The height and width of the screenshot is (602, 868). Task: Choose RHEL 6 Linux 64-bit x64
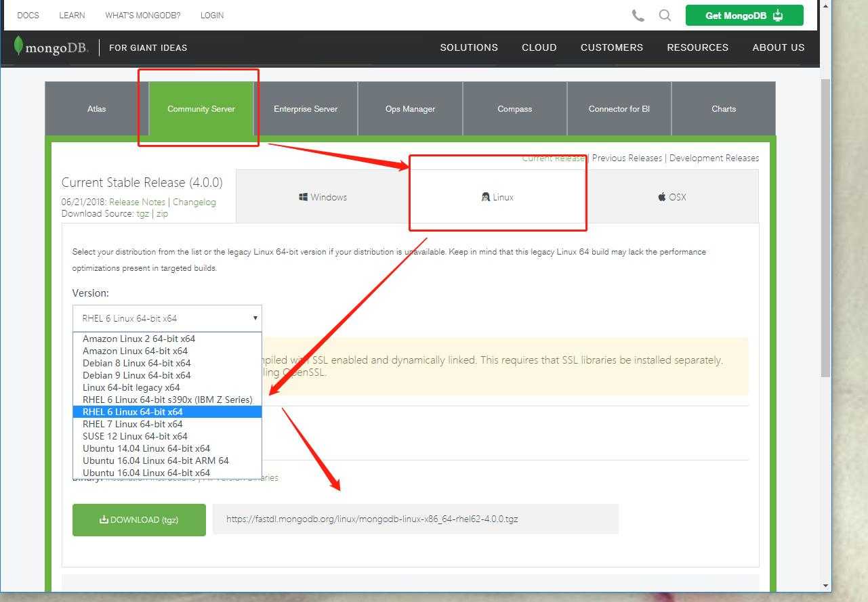167,412
